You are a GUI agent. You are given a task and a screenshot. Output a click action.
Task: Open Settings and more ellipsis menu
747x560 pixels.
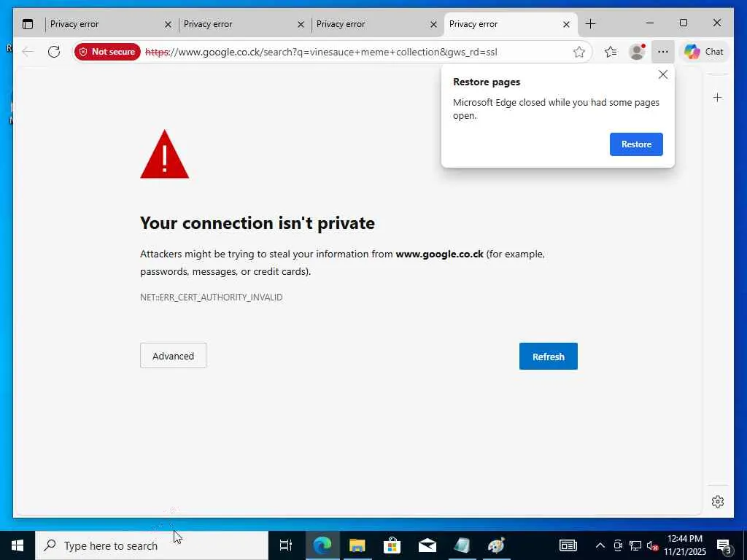662,52
